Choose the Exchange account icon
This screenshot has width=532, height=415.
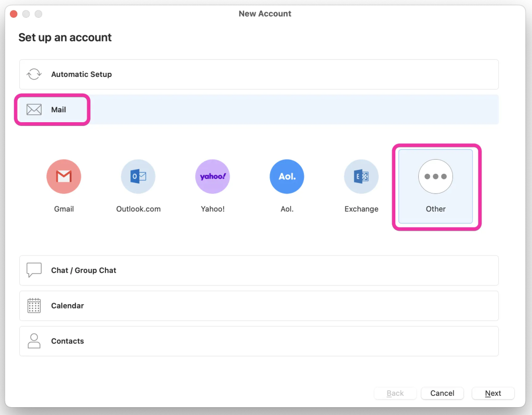pyautogui.click(x=361, y=177)
